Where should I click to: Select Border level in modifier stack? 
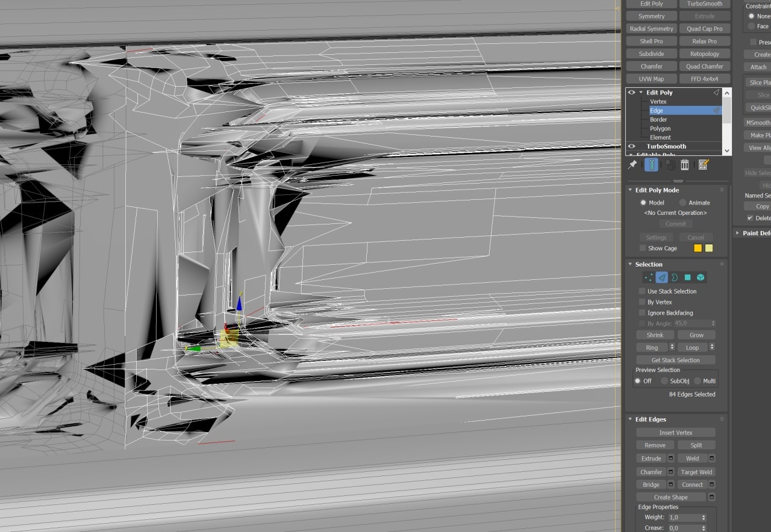click(x=658, y=120)
